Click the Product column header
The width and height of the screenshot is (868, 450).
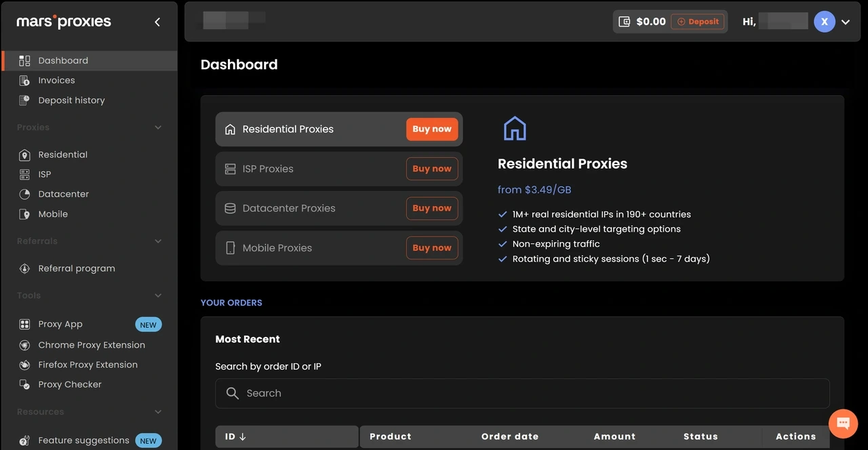[x=391, y=436]
